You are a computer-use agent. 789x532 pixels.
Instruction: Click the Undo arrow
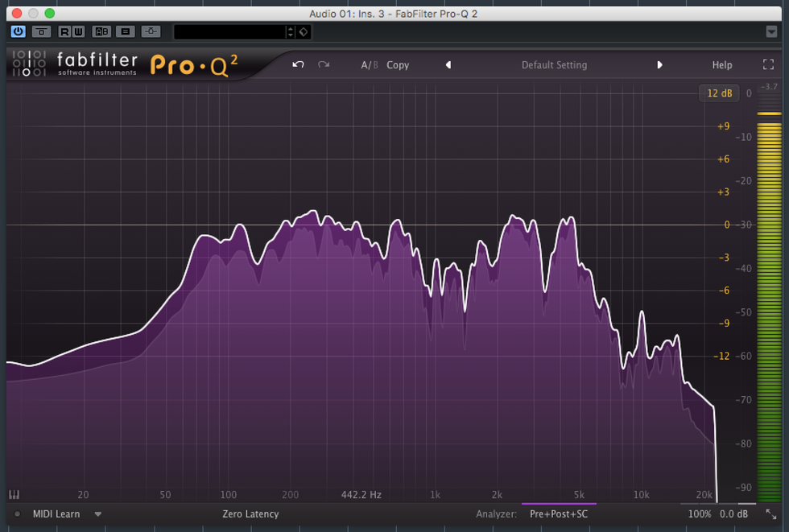coord(299,65)
